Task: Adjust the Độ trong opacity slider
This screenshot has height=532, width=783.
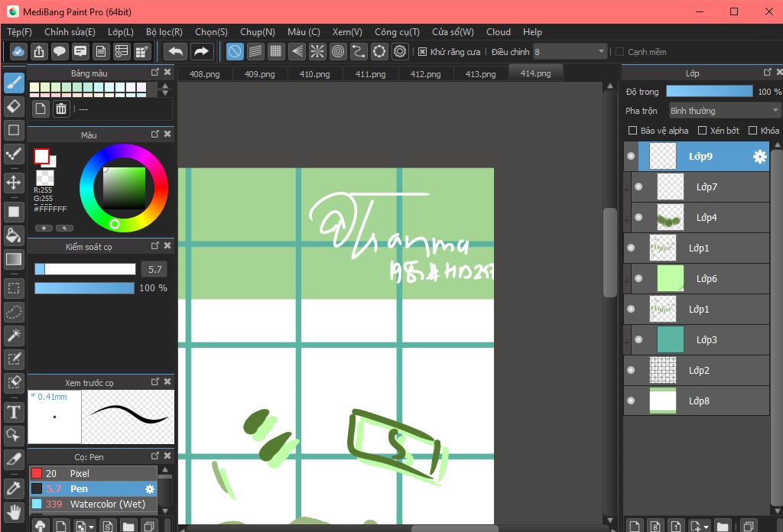Action: 709,91
